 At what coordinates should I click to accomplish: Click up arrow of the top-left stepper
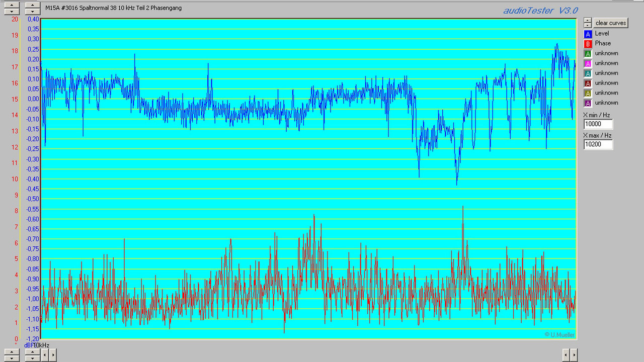[x=11, y=5]
